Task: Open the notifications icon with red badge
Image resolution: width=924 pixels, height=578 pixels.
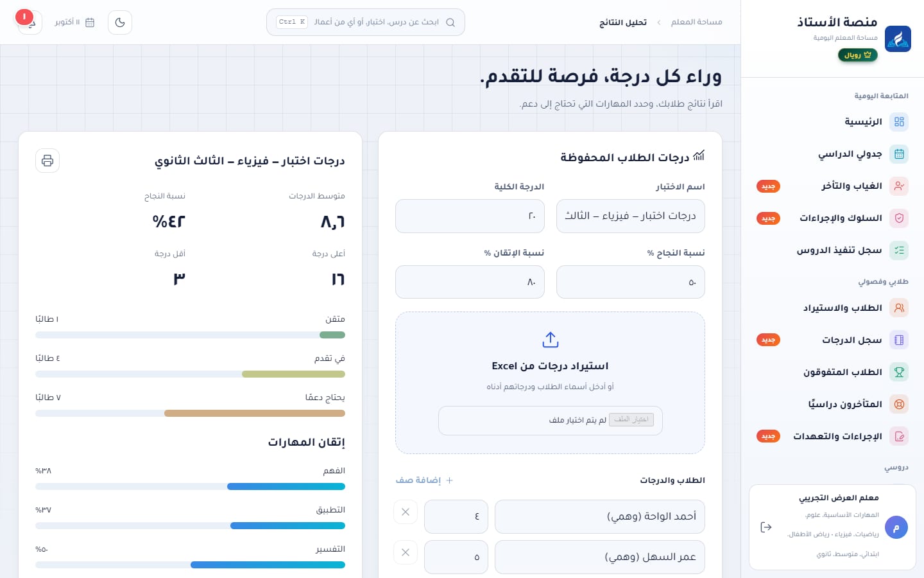Action: (x=30, y=22)
